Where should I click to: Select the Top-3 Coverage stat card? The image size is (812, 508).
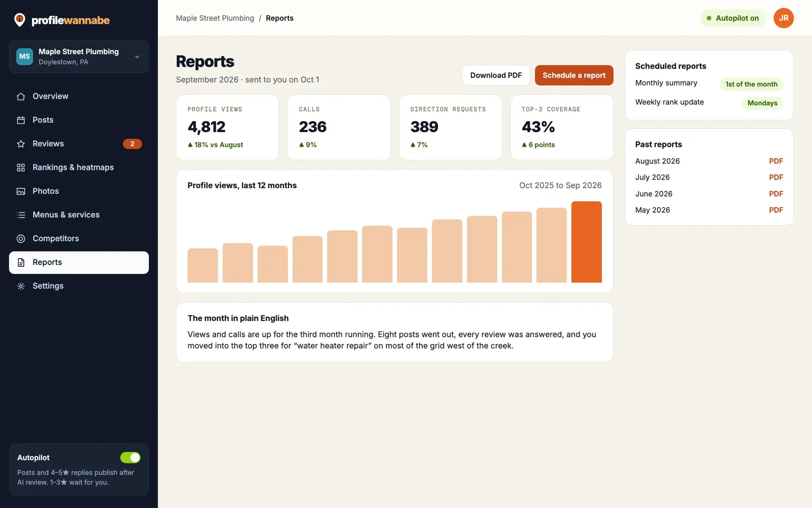[562, 127]
